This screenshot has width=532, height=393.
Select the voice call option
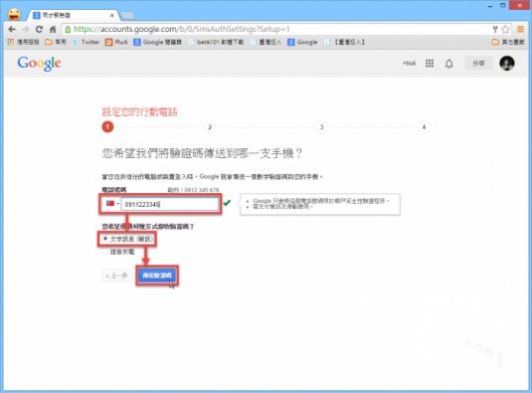click(118, 252)
